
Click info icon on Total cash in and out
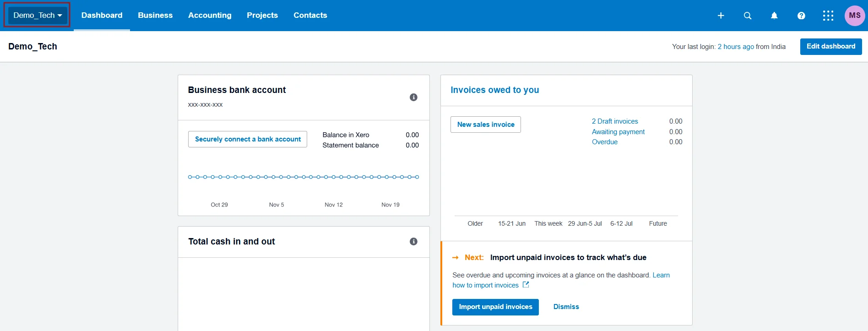[413, 241]
